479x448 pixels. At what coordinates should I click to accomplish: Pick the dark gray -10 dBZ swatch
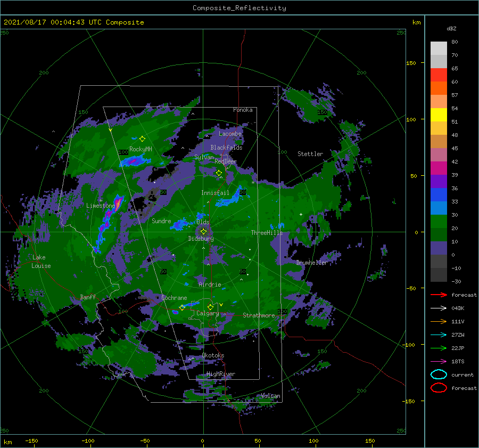(439, 274)
